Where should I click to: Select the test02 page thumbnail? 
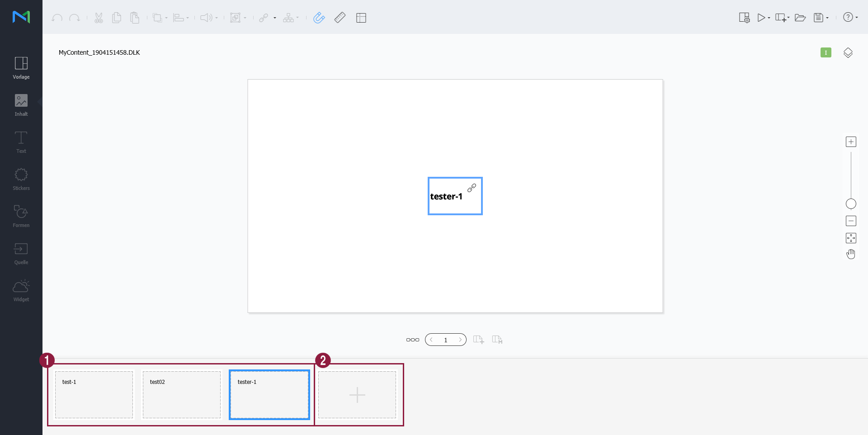click(182, 395)
